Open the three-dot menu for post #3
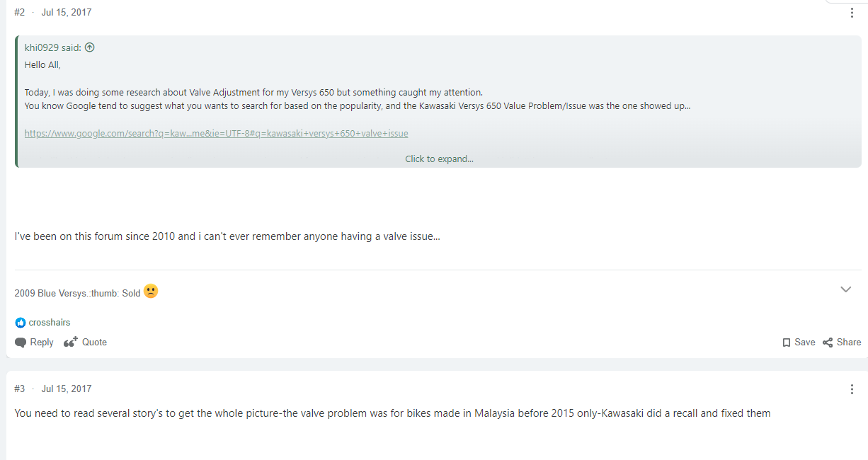Screen dimensions: 868x460 852,389
